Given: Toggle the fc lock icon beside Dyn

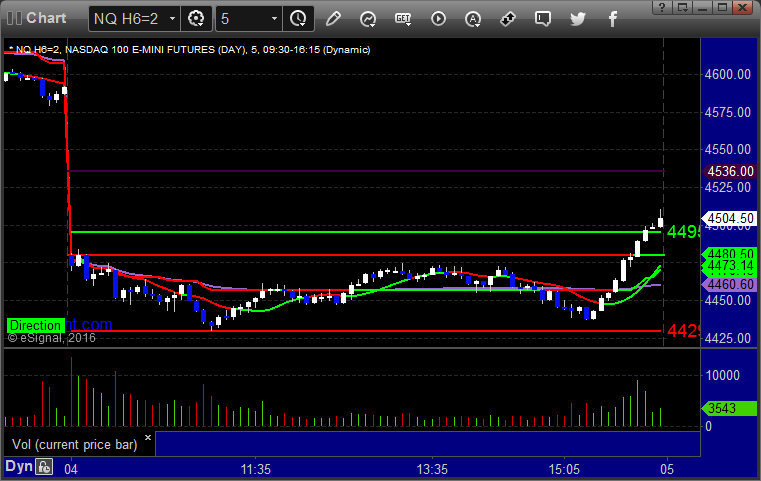Looking at the screenshot, I should (44, 467).
